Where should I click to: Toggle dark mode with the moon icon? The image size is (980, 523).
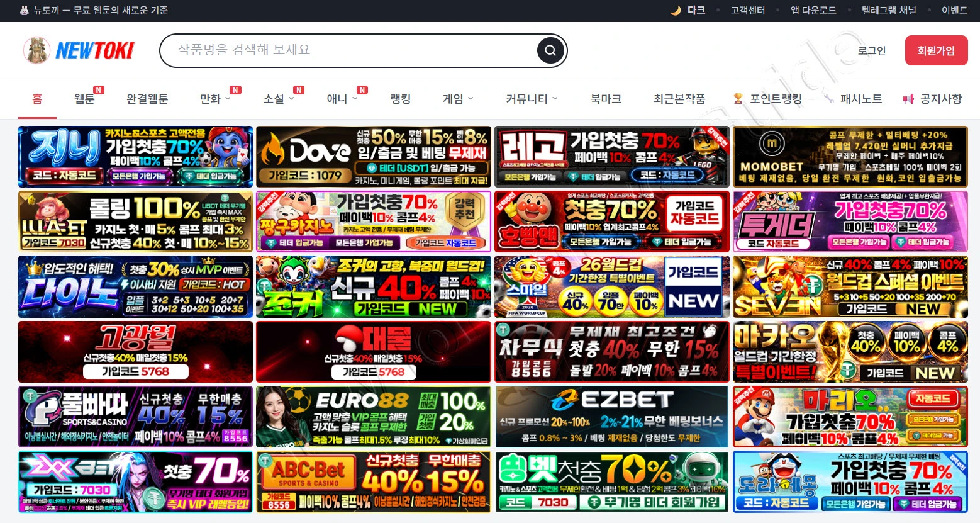pos(676,10)
